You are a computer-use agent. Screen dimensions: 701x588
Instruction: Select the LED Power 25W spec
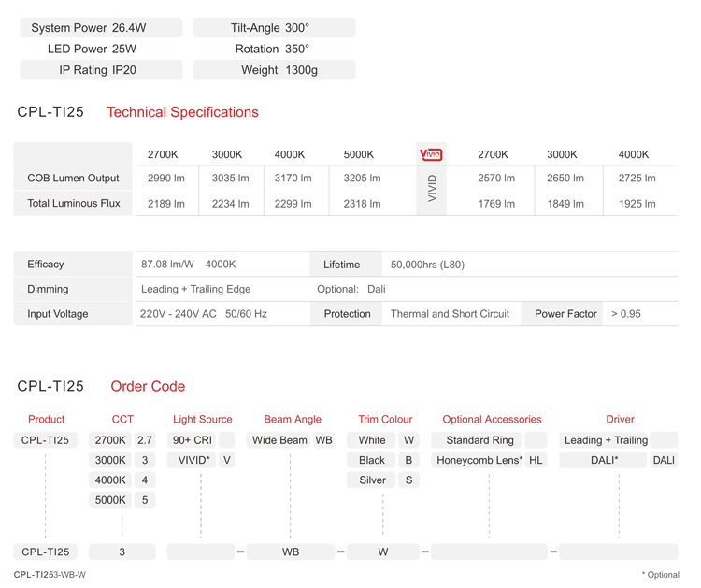click(93, 49)
